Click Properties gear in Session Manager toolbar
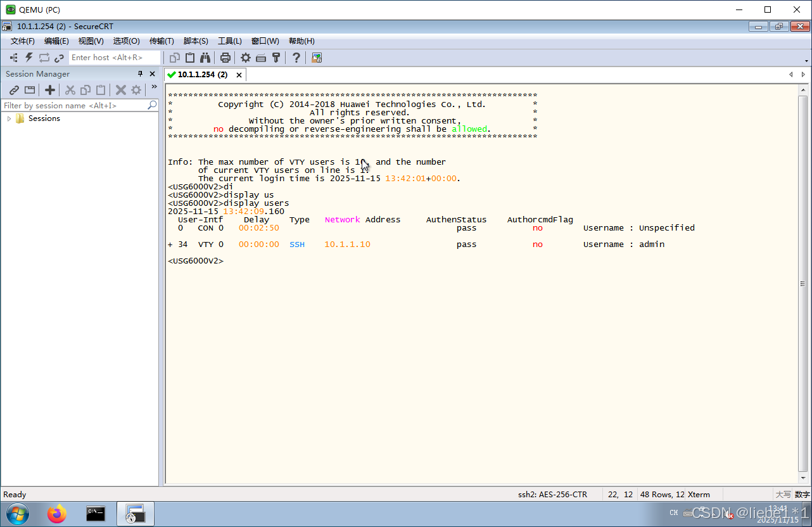Image resolution: width=812 pixels, height=527 pixels. pos(136,90)
